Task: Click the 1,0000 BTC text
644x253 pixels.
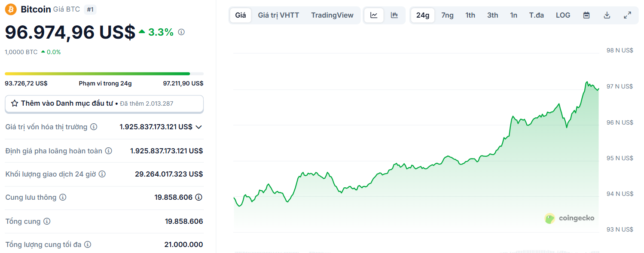Action: pyautogui.click(x=21, y=52)
